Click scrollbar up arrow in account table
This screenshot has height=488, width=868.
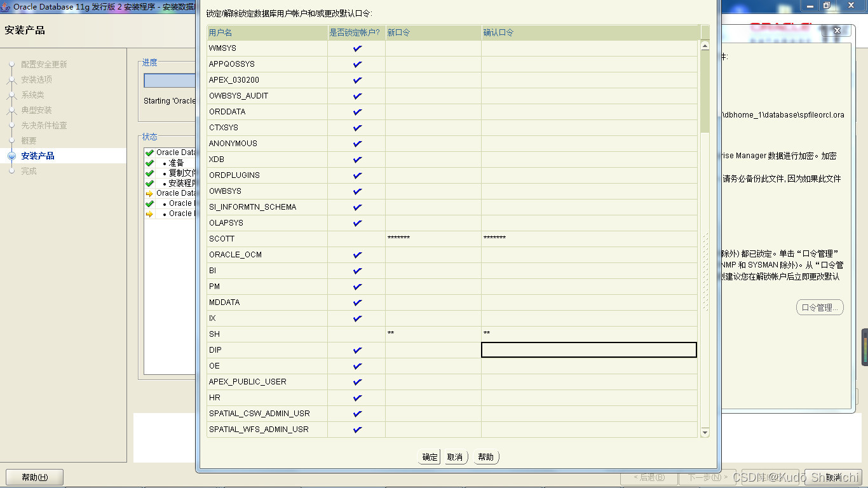pos(705,46)
